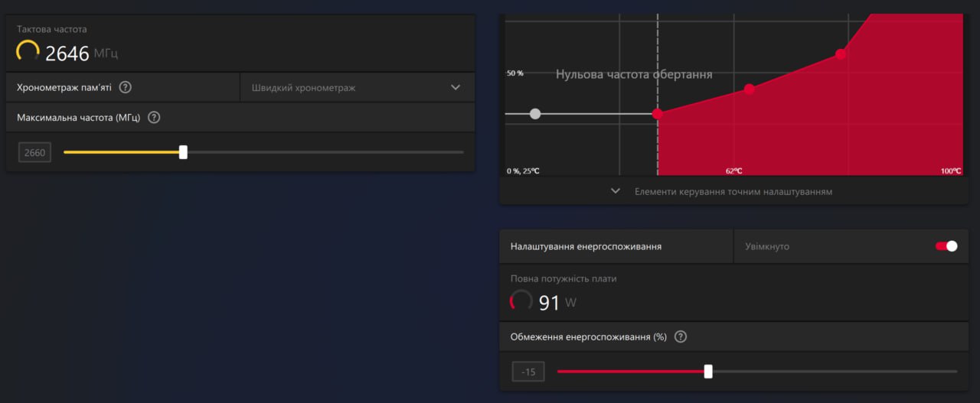Click the Налаштування енергоспоживання label

pyautogui.click(x=586, y=247)
